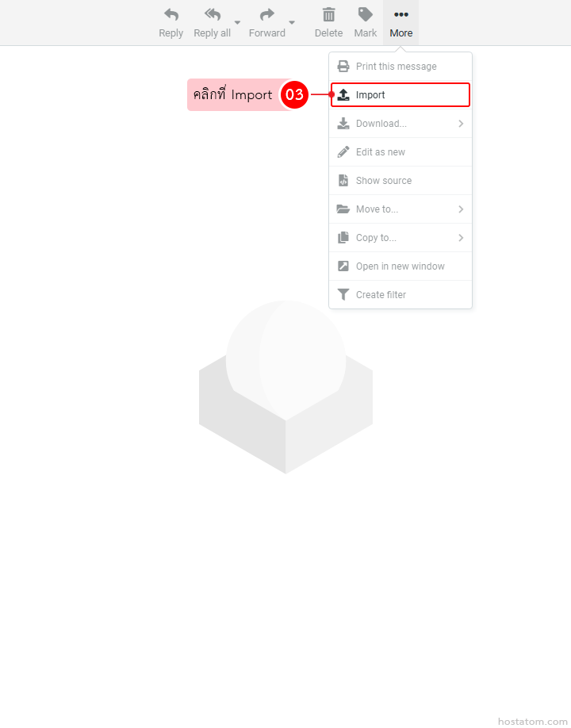Select Print this message
Viewport: 571px width, 728px height.
397,67
